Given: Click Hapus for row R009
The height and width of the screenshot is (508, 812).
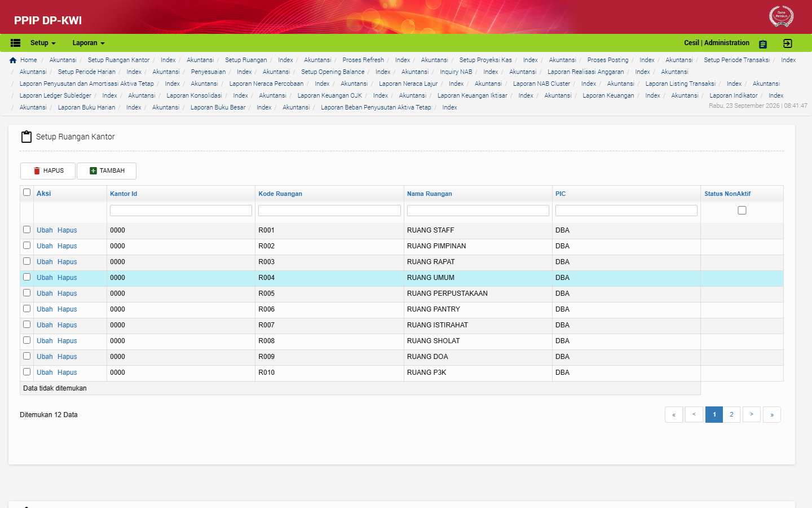Looking at the screenshot, I should click(67, 357).
